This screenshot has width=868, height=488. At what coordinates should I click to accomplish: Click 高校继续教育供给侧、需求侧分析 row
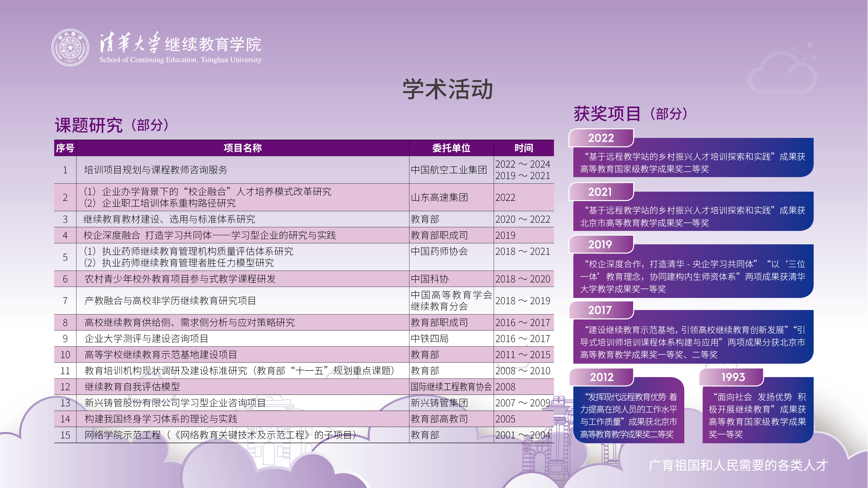point(190,322)
